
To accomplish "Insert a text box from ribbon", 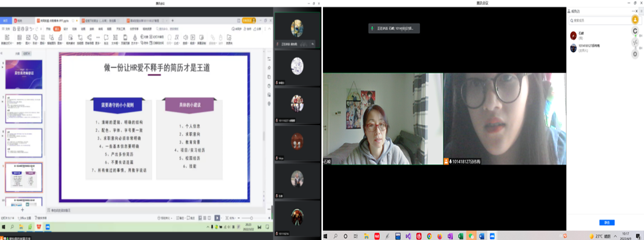I will (115, 38).
